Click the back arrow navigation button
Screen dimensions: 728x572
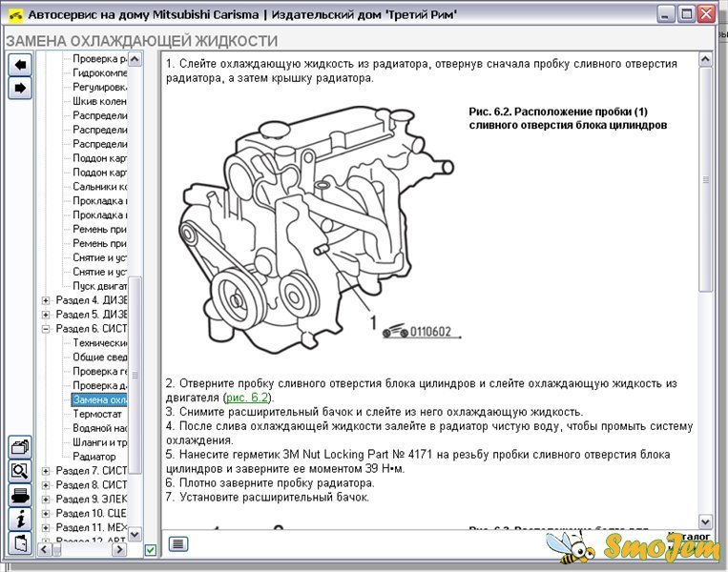tap(19, 64)
